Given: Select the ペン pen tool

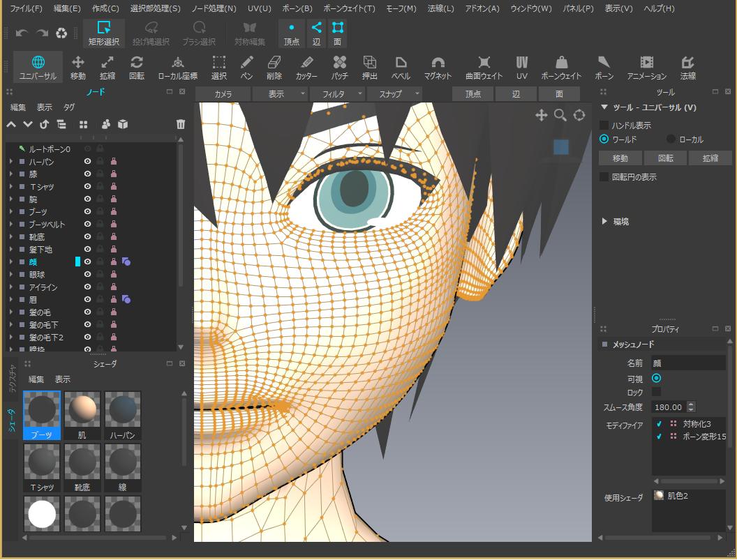Looking at the screenshot, I should pyautogui.click(x=247, y=67).
